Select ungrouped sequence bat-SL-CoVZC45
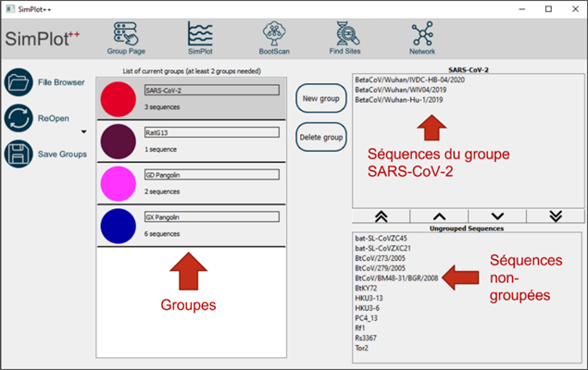This screenshot has width=588, height=370. pyautogui.click(x=381, y=239)
